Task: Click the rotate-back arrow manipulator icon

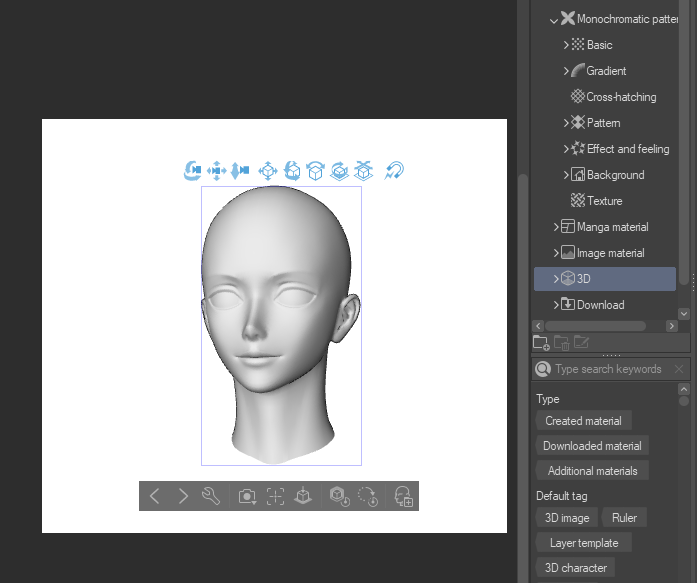Action: 394,171
